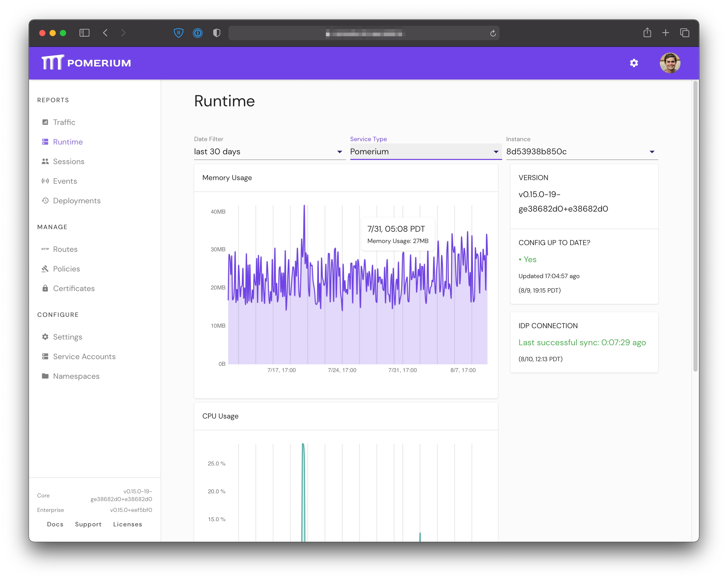Click the Events broadcast icon
Viewport: 728px width, 580px height.
click(x=45, y=181)
